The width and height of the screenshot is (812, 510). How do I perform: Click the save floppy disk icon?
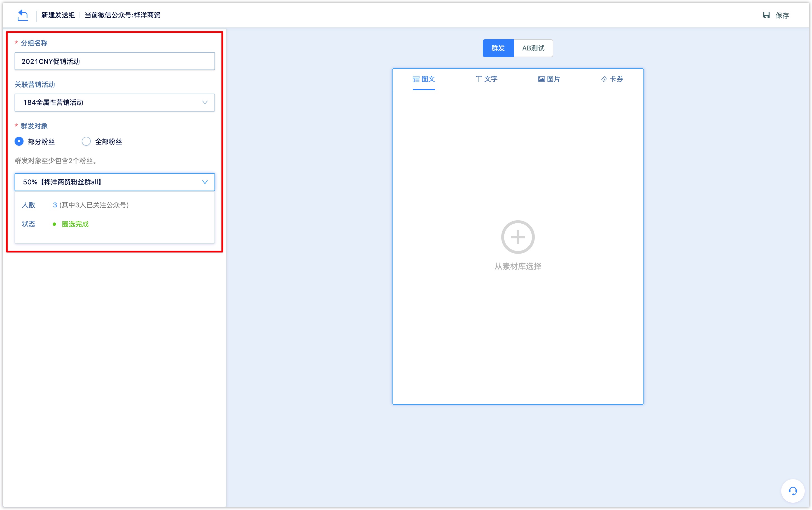(766, 15)
